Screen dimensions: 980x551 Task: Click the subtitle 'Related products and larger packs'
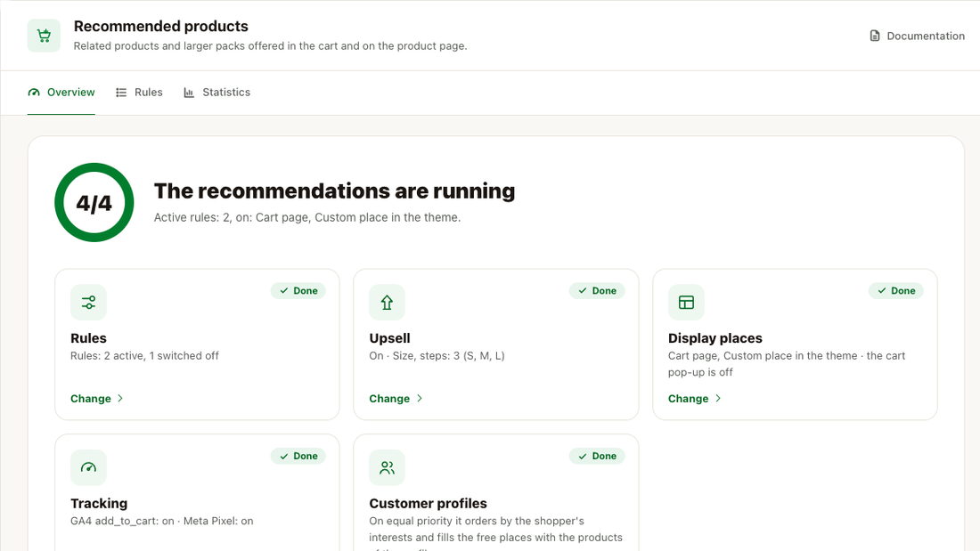pyautogui.click(x=153, y=46)
